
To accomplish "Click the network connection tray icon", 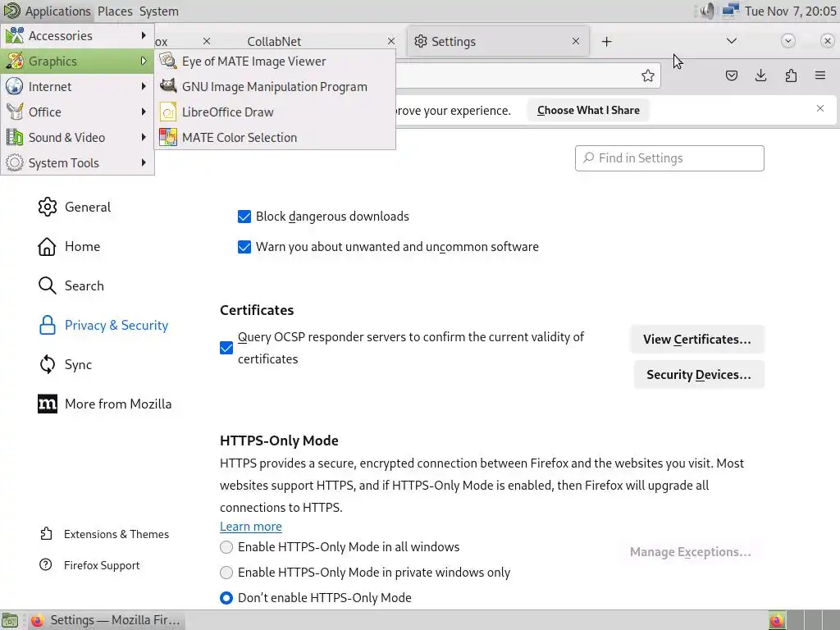I will [x=729, y=11].
